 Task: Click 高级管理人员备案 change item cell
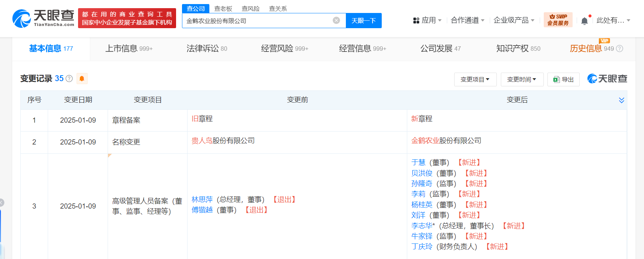pyautogui.click(x=147, y=206)
